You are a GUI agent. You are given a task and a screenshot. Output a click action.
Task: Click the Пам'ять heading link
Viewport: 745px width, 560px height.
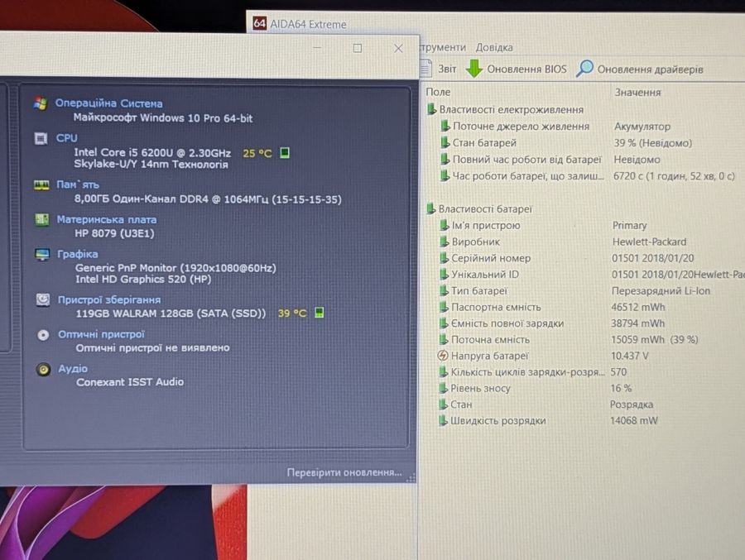tap(78, 184)
